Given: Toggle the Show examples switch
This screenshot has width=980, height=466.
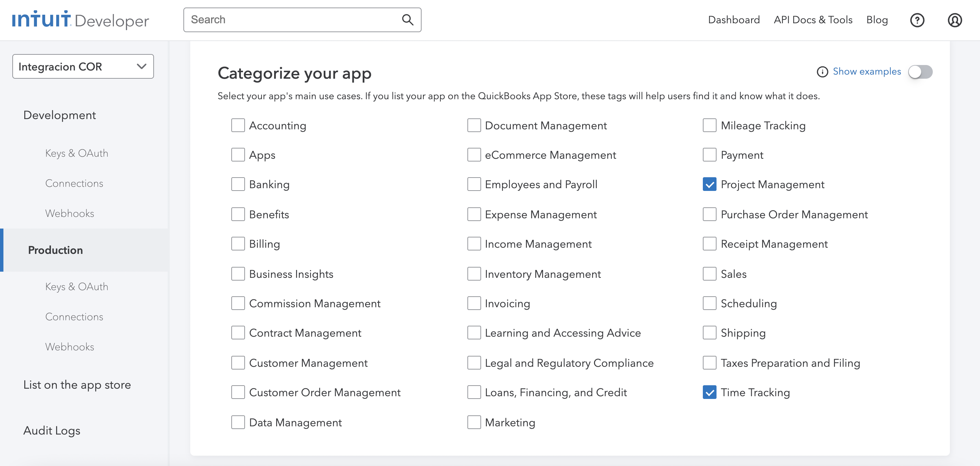Looking at the screenshot, I should [x=920, y=72].
